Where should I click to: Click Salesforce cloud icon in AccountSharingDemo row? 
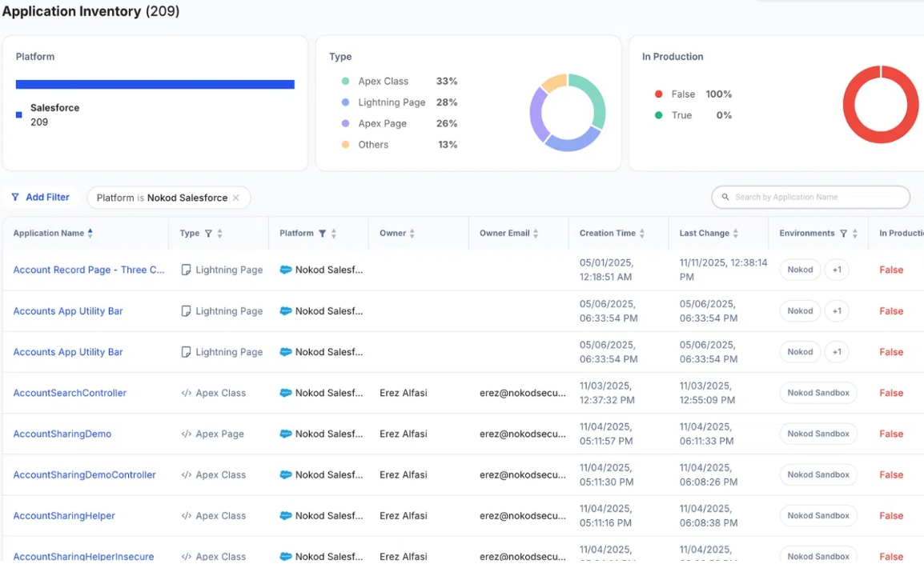pyautogui.click(x=286, y=434)
